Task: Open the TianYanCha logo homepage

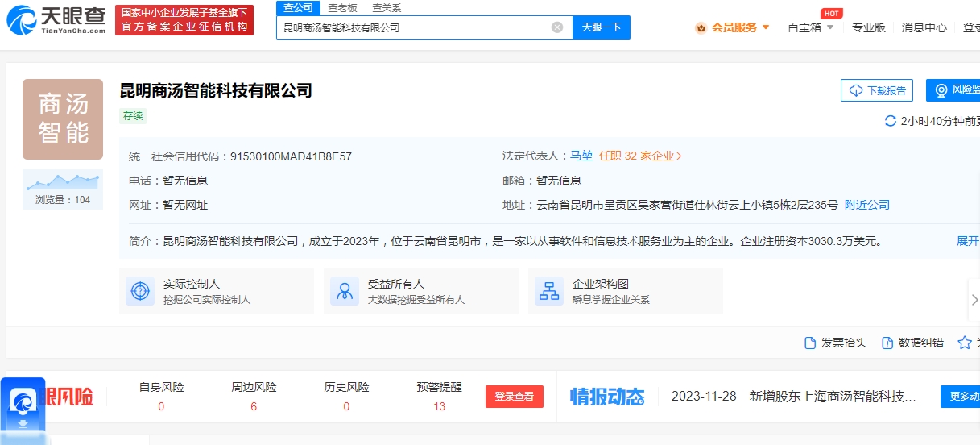Action: click(56, 20)
